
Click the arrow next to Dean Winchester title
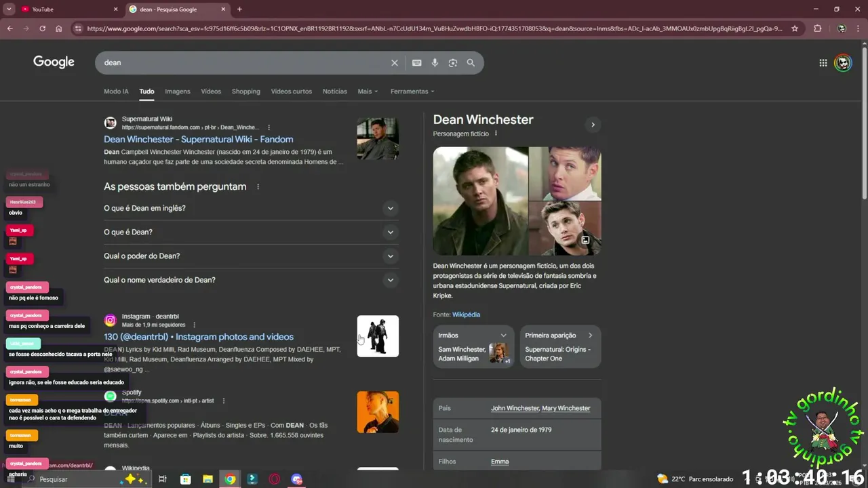[x=593, y=125]
